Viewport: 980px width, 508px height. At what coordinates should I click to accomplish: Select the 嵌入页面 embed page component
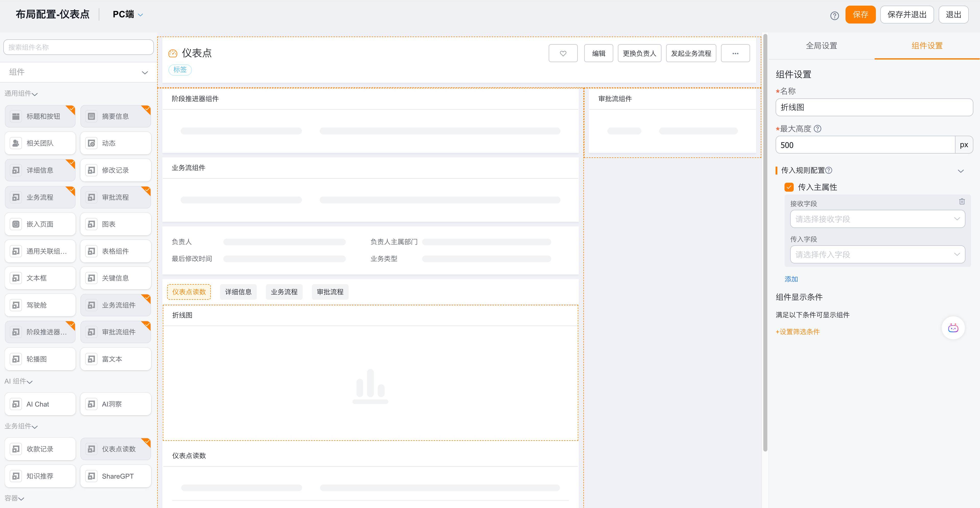[x=40, y=224]
